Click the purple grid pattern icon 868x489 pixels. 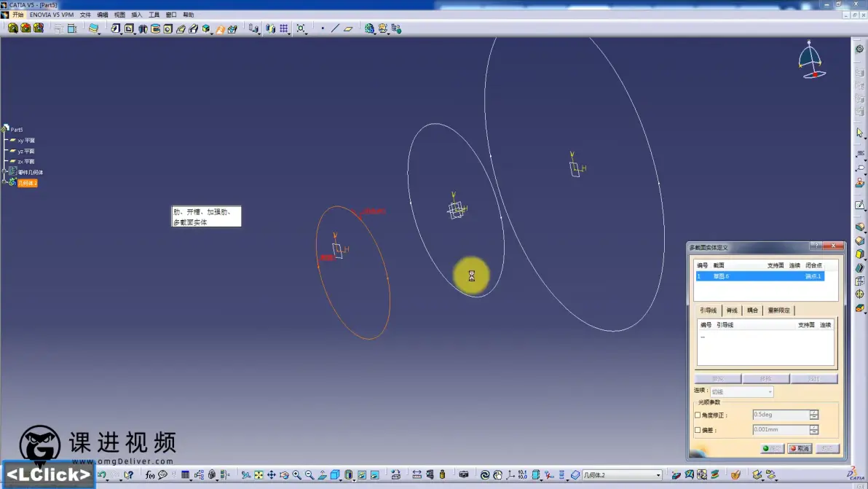coord(283,28)
